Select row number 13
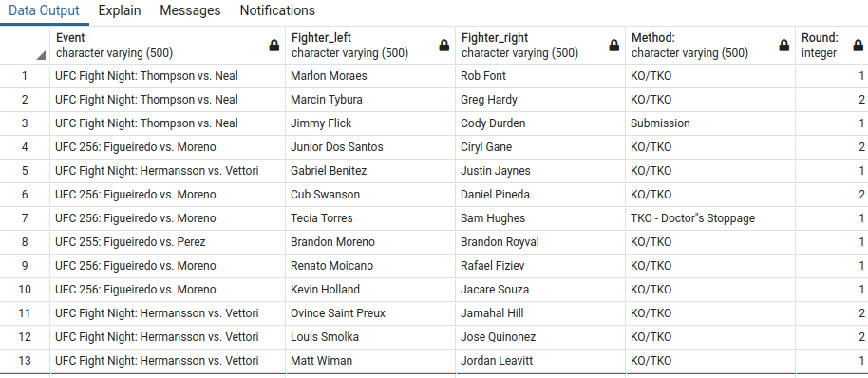The width and height of the screenshot is (868, 378). click(x=25, y=361)
